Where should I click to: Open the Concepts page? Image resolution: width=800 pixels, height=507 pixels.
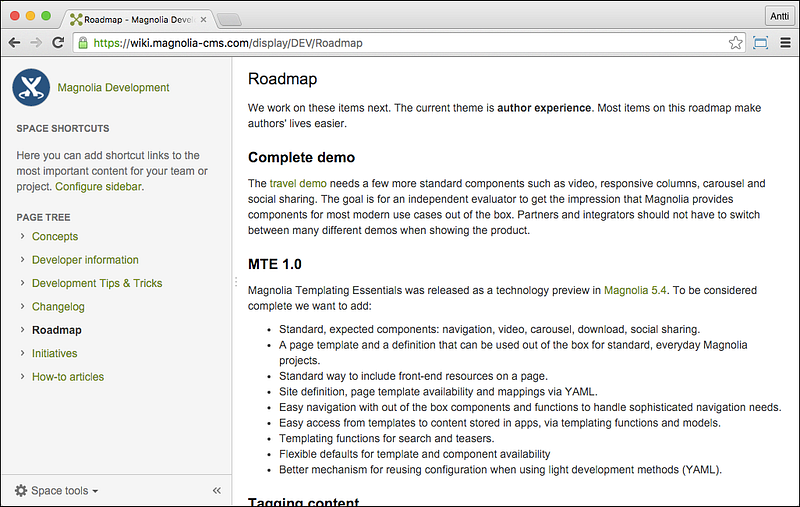(x=55, y=237)
